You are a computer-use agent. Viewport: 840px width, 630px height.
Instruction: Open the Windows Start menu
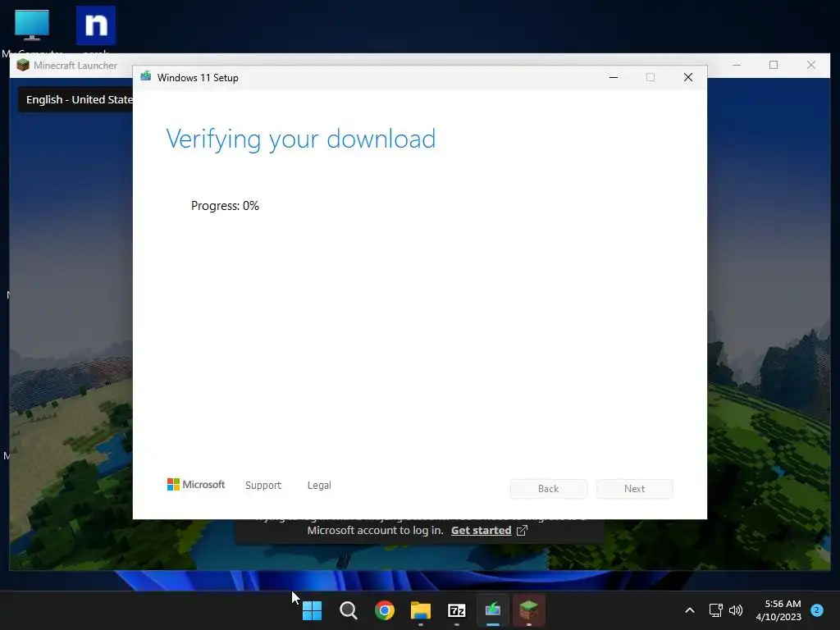(x=312, y=610)
